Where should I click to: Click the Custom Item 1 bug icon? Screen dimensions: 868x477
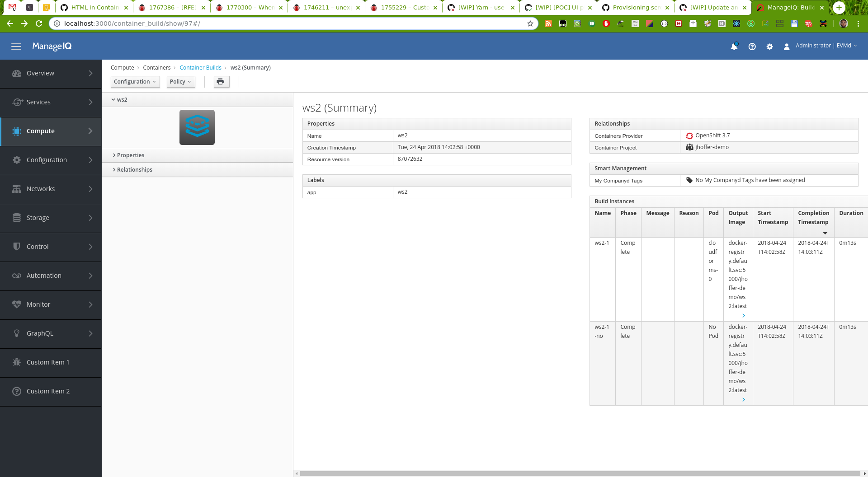point(17,362)
